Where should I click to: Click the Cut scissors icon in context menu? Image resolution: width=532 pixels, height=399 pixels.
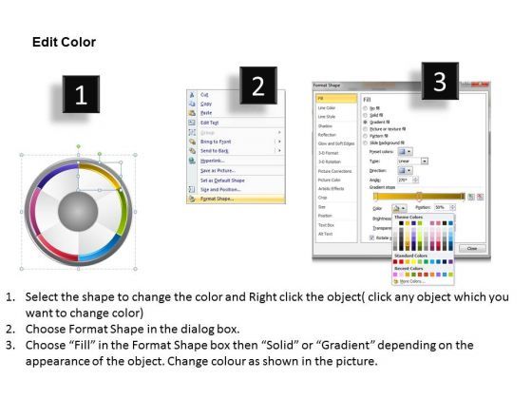pyautogui.click(x=192, y=95)
